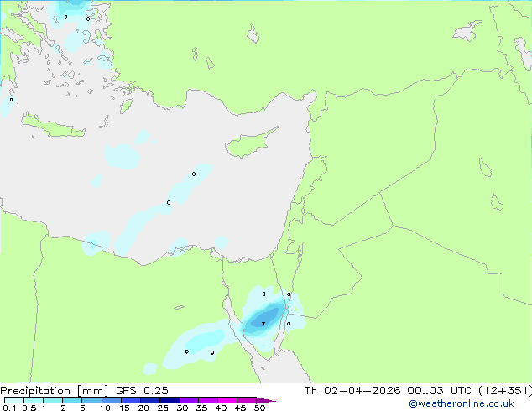Click the "(12+351)" forecast run text
The image size is (532, 411).
pos(505,391)
